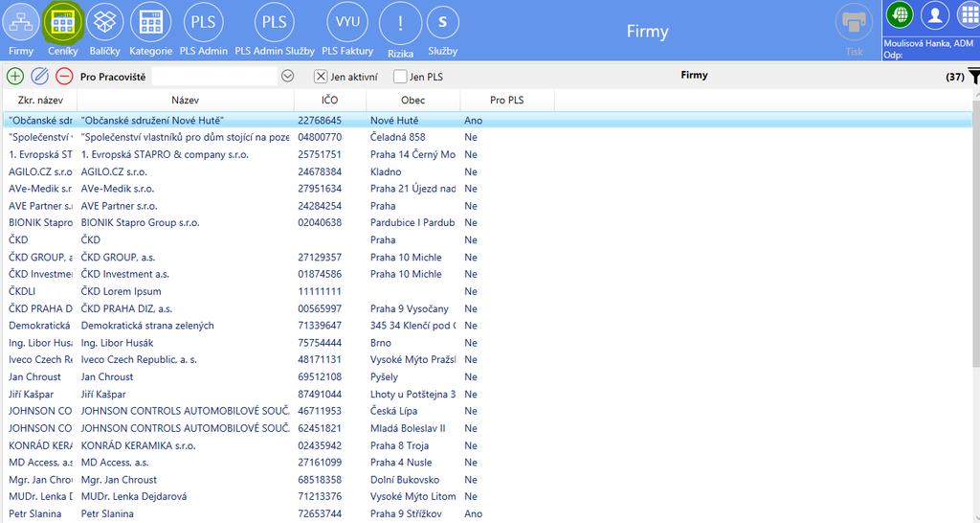This screenshot has width=980, height=523.
Task: Select BIONIK Stapro Group s.r.o. row
Action: tap(487, 223)
